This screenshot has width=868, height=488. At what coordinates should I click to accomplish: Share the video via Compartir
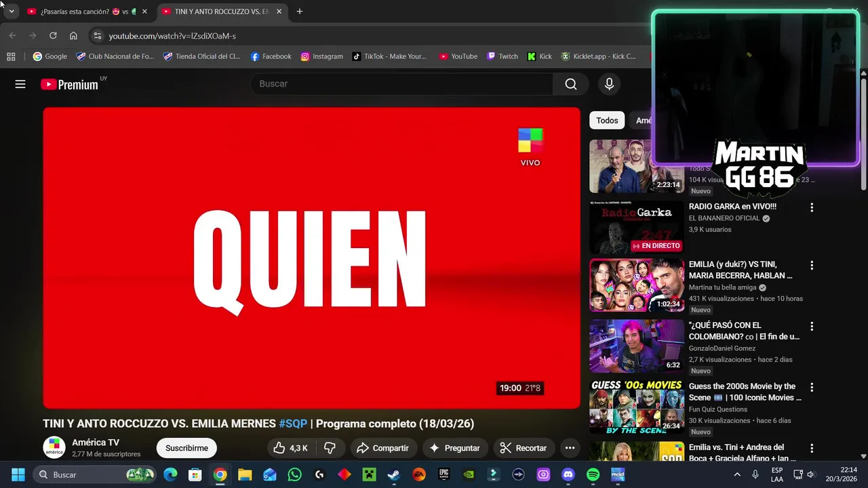[382, 448]
